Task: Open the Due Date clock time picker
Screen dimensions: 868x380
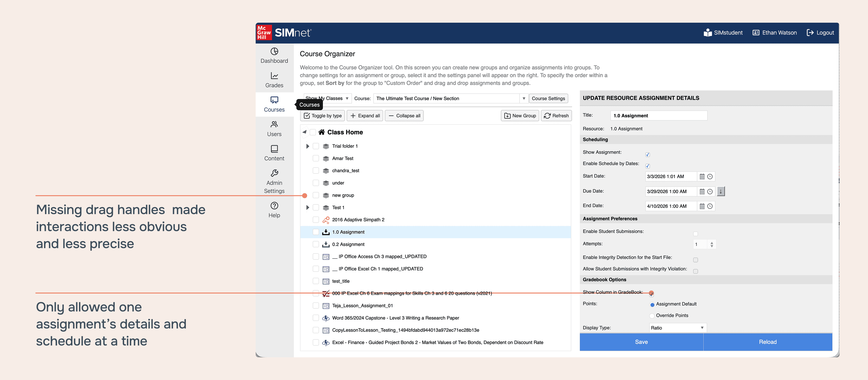Action: pyautogui.click(x=710, y=191)
